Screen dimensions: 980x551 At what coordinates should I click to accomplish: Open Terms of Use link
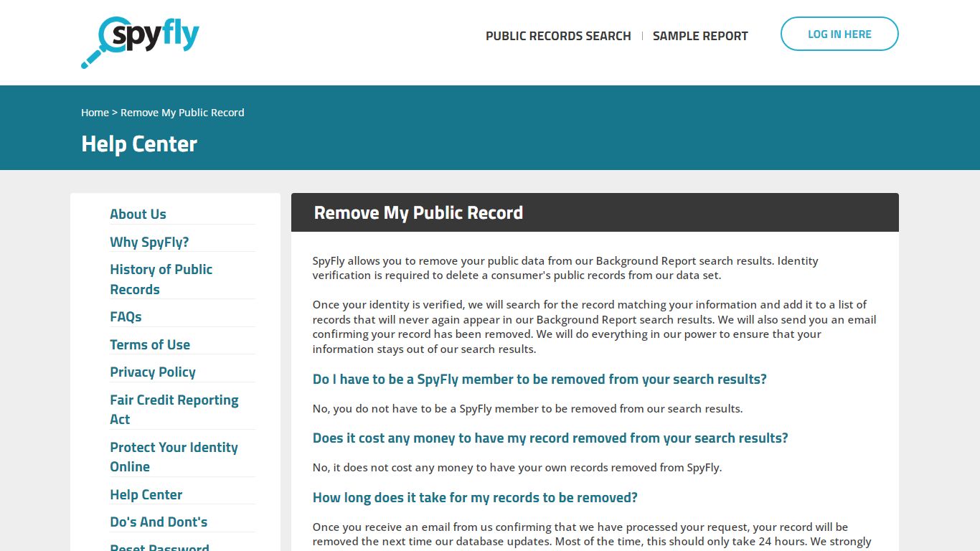pyautogui.click(x=150, y=344)
